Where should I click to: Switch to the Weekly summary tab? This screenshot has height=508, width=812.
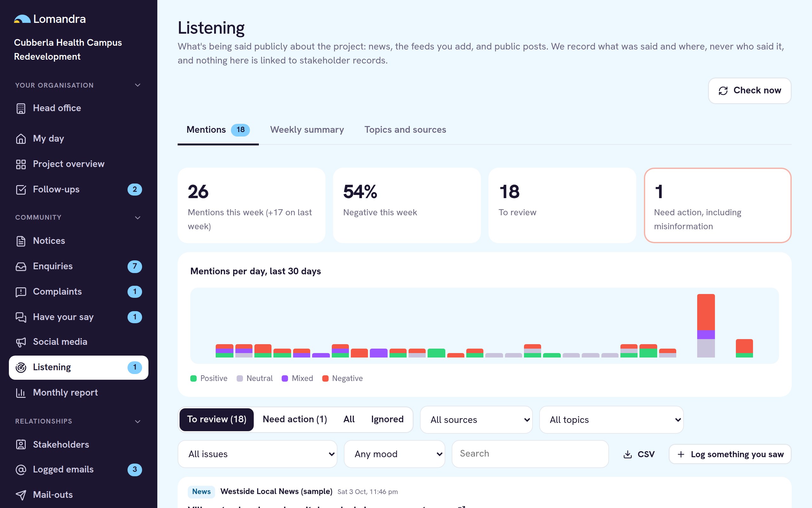(x=307, y=130)
